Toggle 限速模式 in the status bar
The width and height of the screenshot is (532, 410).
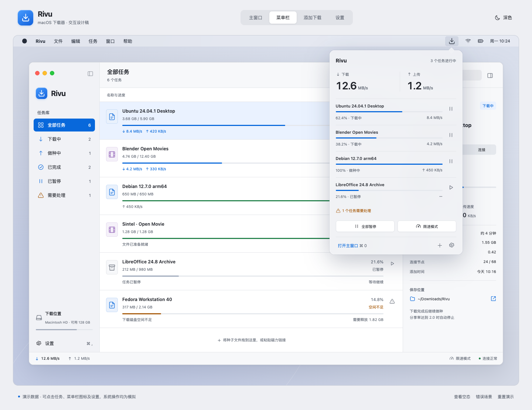point(460,359)
